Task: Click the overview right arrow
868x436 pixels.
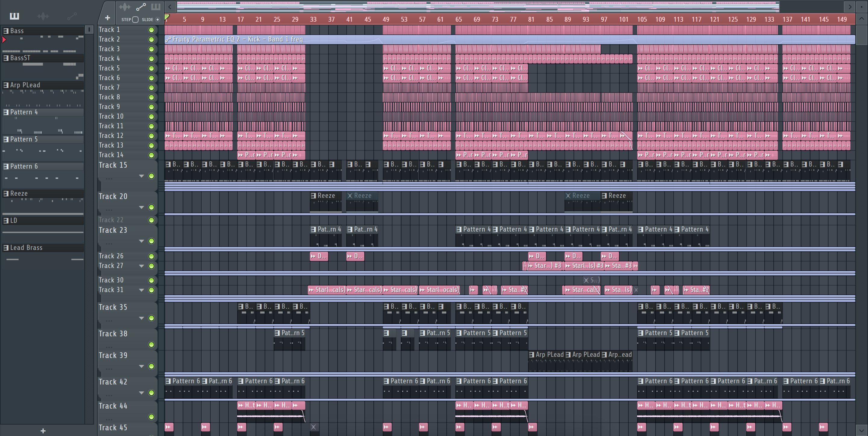Action: [x=850, y=6]
